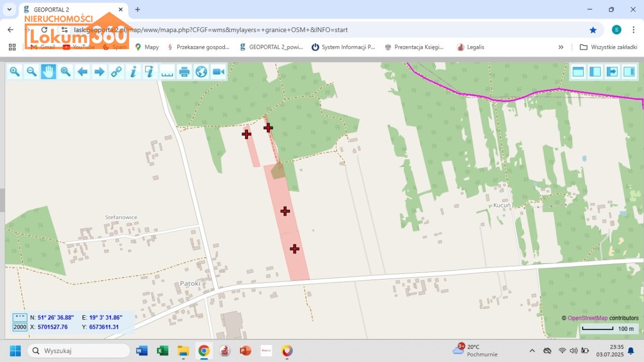Select the GEOPORTAL 2 browser tab
This screenshot has height=362, width=644.
pos(73,10)
